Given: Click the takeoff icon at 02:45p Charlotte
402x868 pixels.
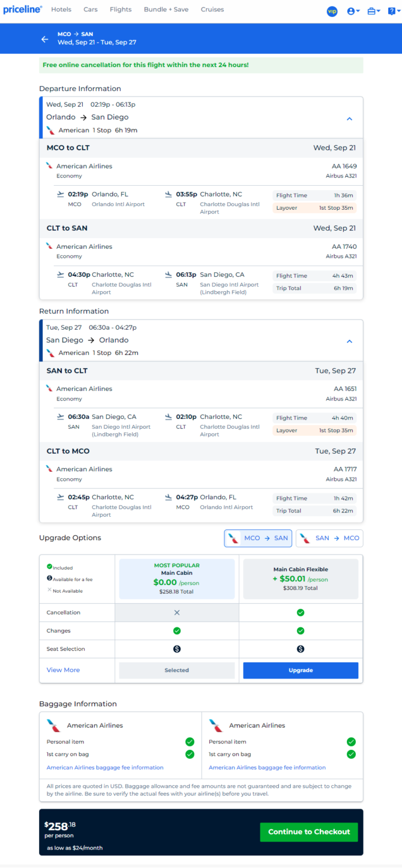Looking at the screenshot, I should [x=60, y=497].
